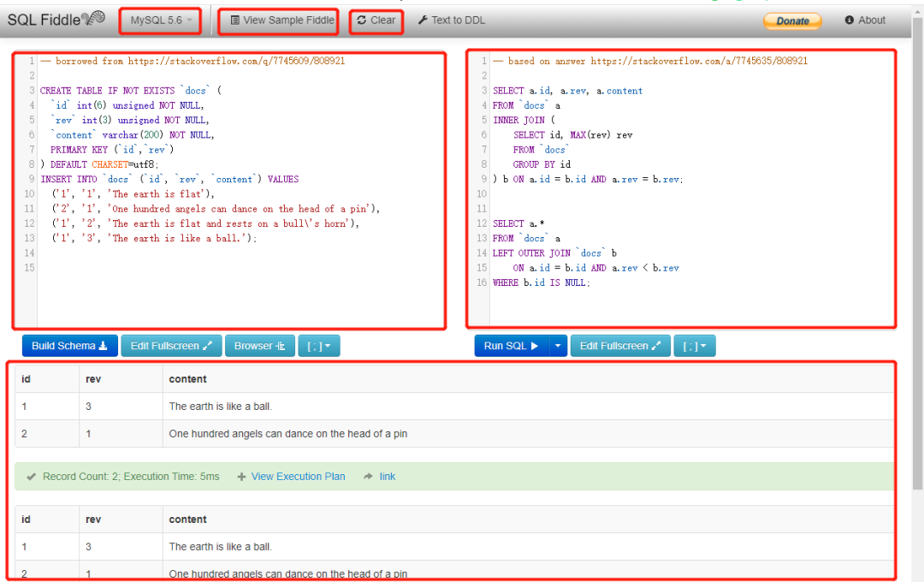Toggle the schema Browser panel

tap(259, 346)
